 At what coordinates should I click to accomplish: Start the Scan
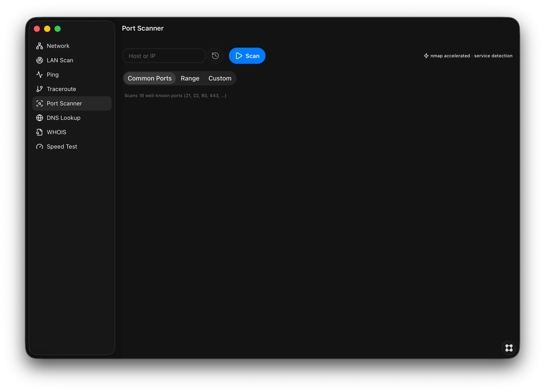(x=247, y=56)
